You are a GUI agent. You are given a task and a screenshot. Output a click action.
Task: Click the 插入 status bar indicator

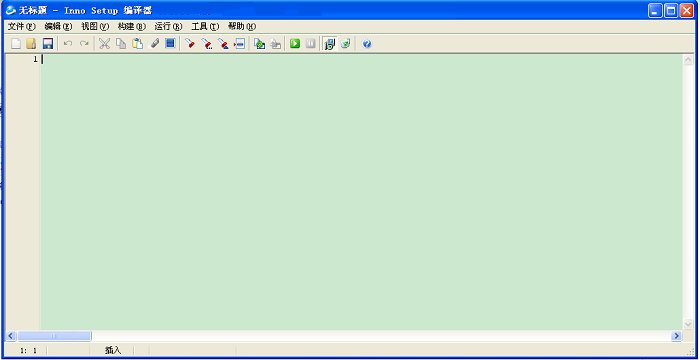(x=112, y=351)
